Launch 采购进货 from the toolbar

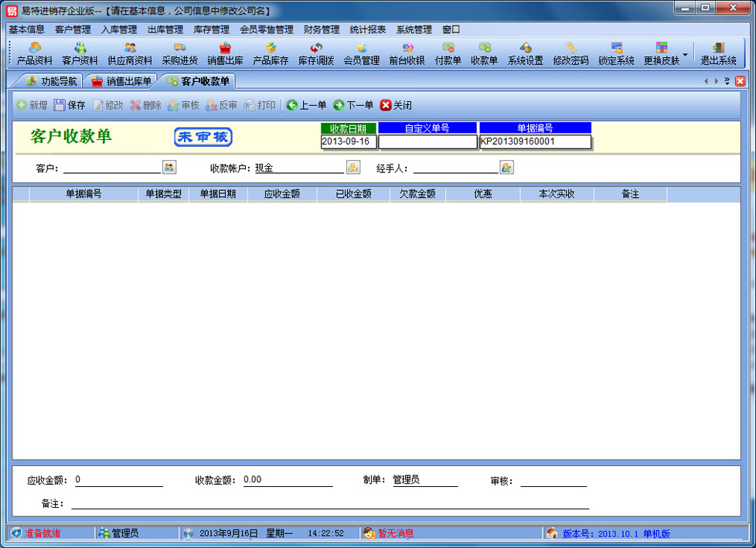180,53
